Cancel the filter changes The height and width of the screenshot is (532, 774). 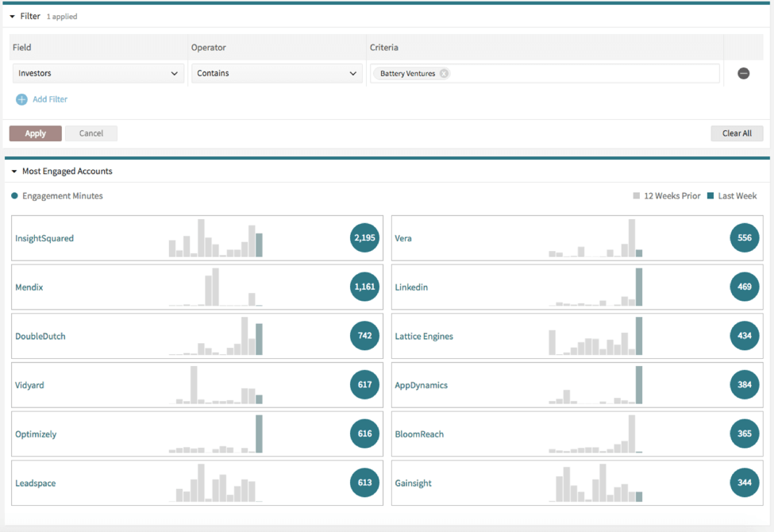pos(91,133)
